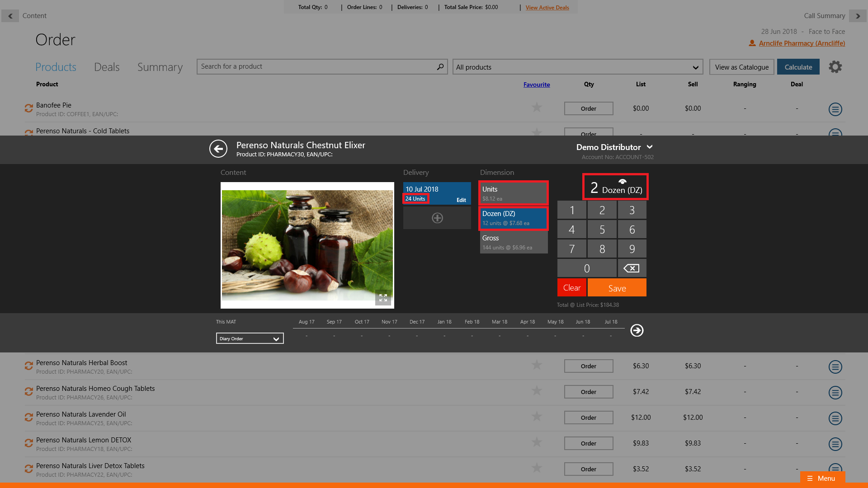Expand the product image to fullscreen
Image resolution: width=868 pixels, height=488 pixels.
tap(383, 298)
